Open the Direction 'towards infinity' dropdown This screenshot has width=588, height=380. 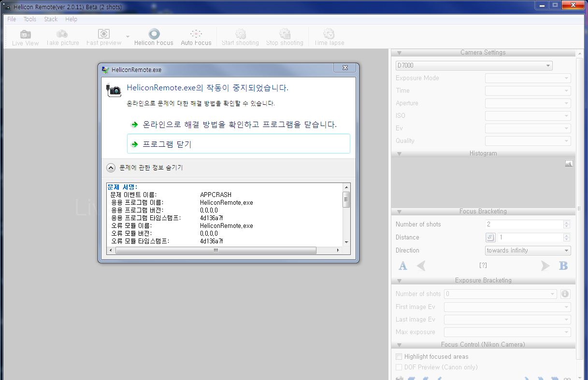(x=528, y=250)
